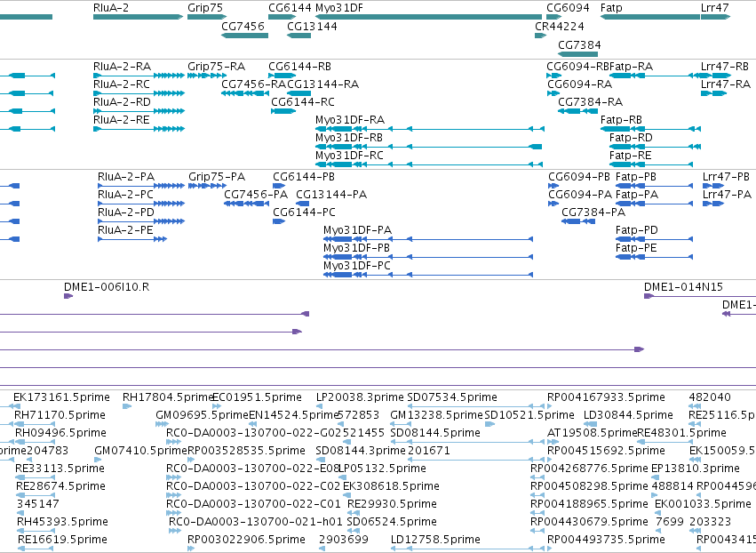
Task: Click EST RC0-DA0003-130700-022-G02 label
Action: coord(253,433)
